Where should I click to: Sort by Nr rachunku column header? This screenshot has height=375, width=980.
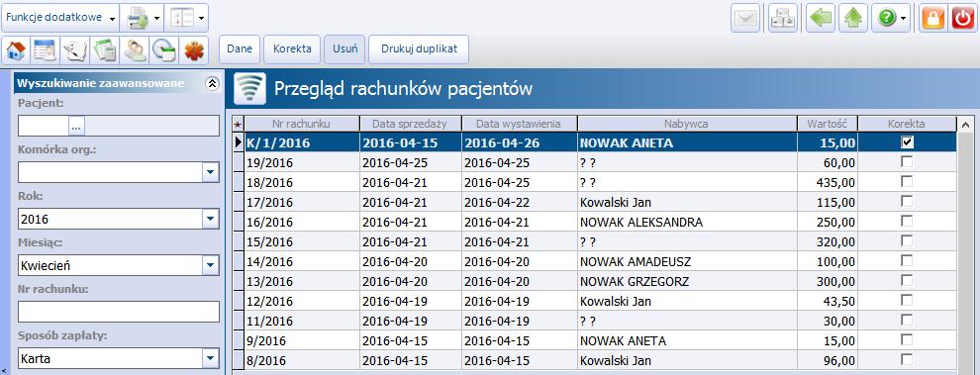(x=301, y=124)
